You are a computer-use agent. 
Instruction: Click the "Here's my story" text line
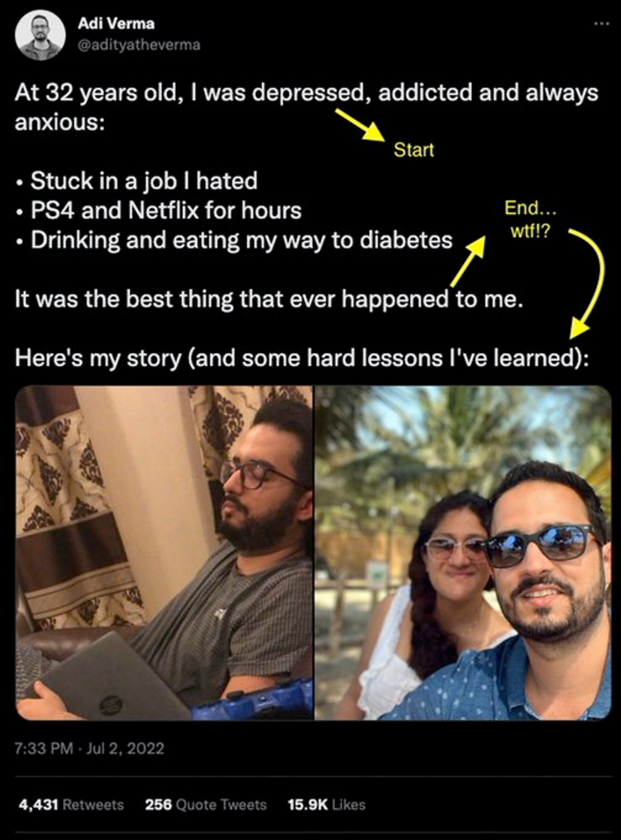pos(303,358)
